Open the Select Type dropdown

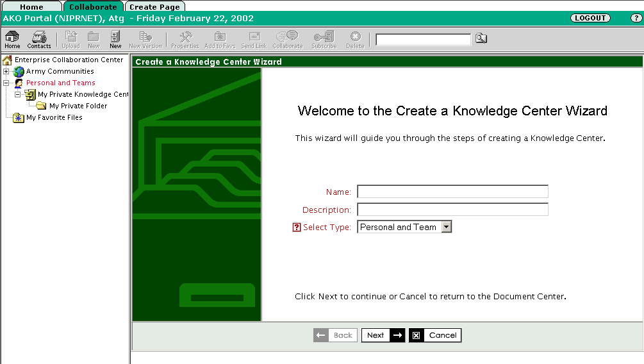[x=447, y=227]
